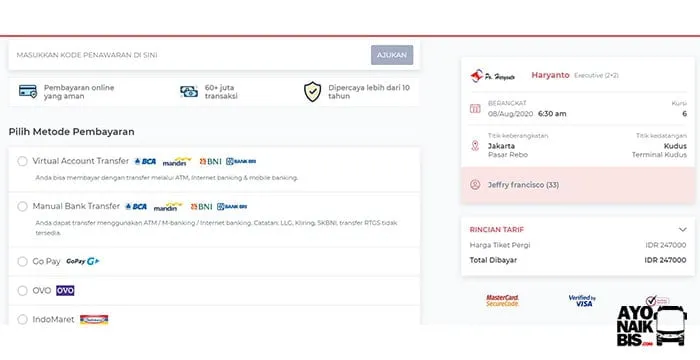Click departure point Pasar Rebo
The width and height of the screenshot is (700, 360).
coord(508,155)
